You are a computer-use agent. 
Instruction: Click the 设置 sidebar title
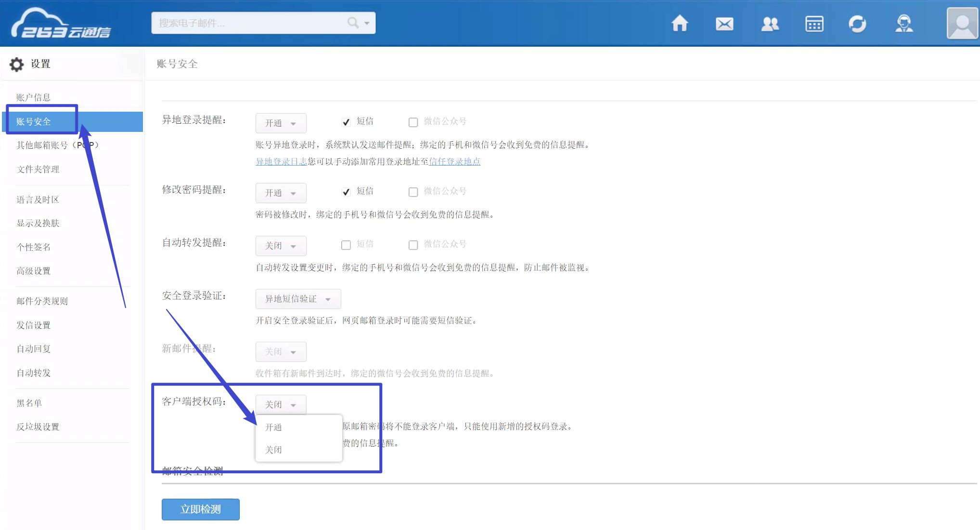point(40,64)
